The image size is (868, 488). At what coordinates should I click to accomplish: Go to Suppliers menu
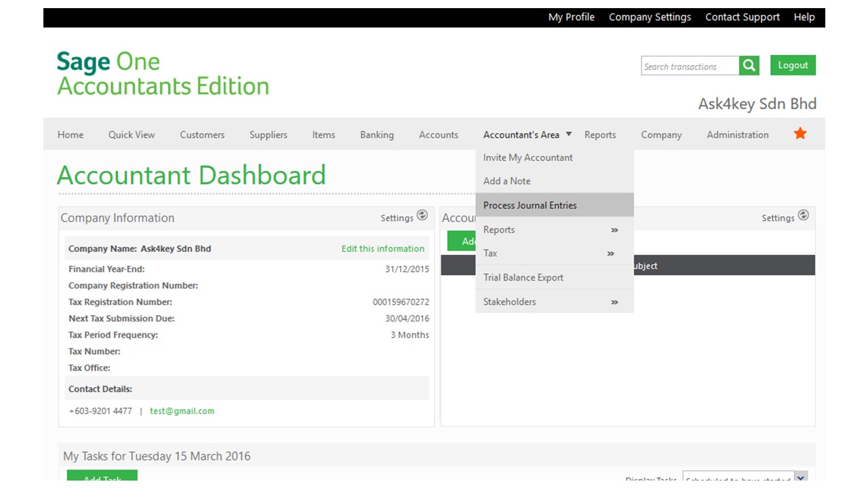coord(269,134)
